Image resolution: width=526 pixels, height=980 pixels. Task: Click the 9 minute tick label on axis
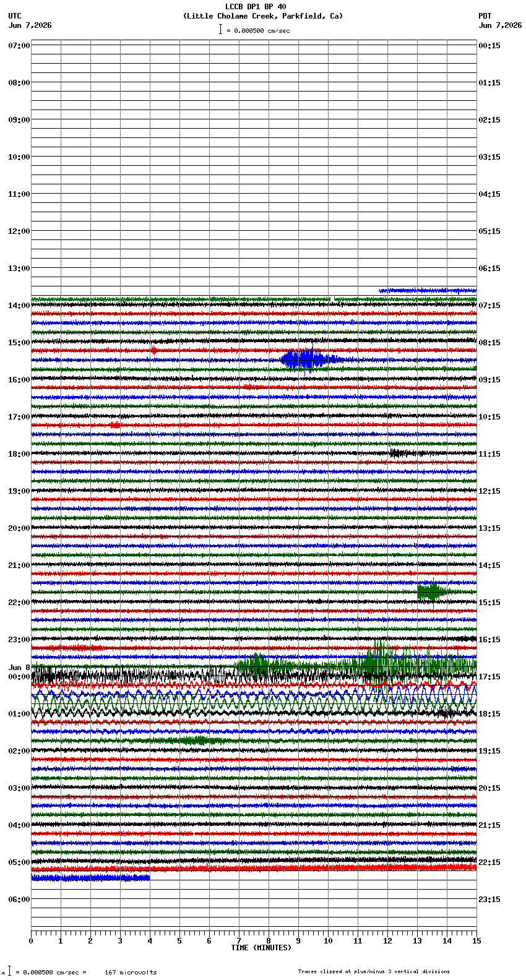[x=298, y=941]
